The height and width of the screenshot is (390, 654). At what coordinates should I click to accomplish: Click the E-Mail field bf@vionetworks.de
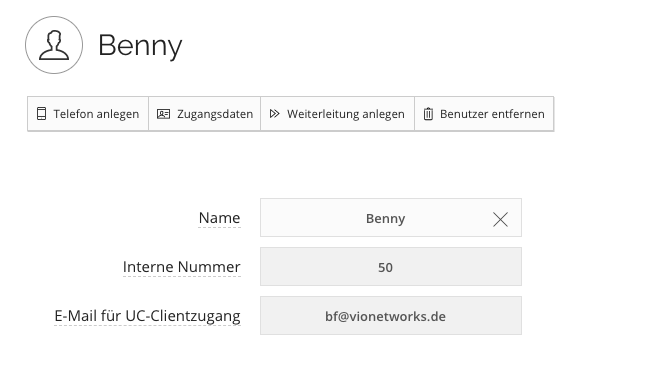tap(391, 315)
